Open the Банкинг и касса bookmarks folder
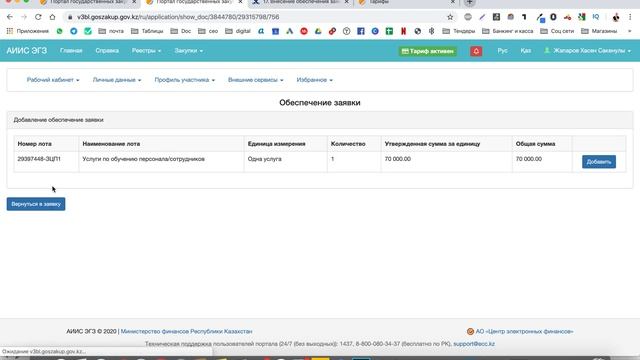The width and height of the screenshot is (640, 360). [x=508, y=31]
